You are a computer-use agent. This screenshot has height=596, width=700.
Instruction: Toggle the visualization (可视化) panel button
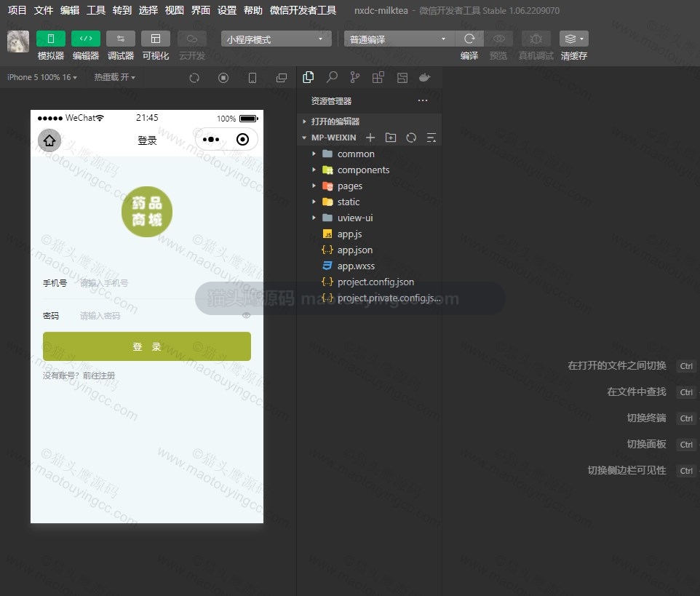(x=156, y=39)
